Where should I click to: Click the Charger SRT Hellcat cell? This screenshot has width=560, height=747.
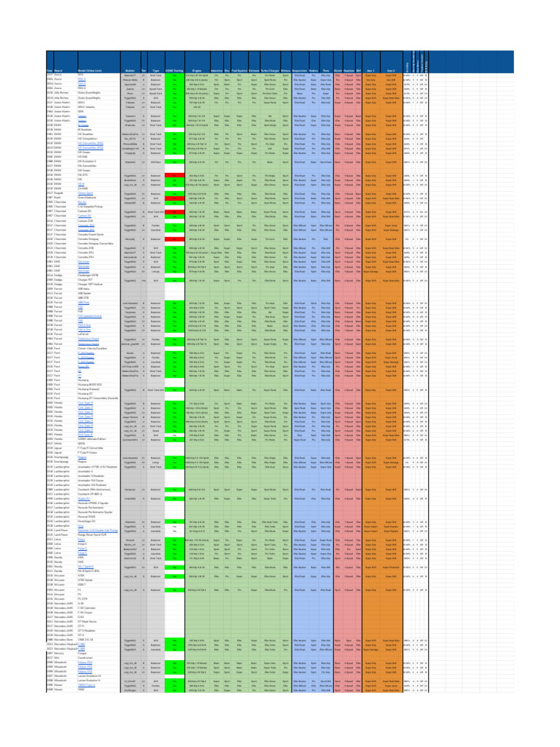point(98,285)
